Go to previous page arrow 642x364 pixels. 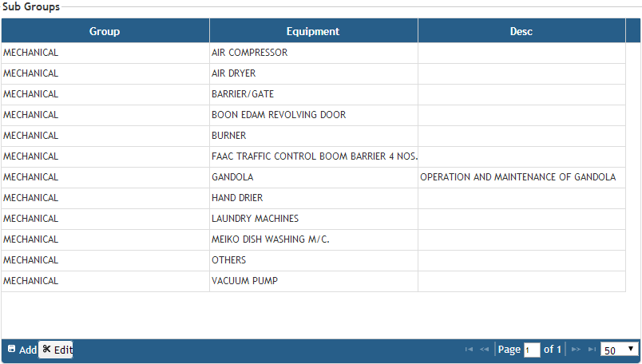pyautogui.click(x=484, y=350)
